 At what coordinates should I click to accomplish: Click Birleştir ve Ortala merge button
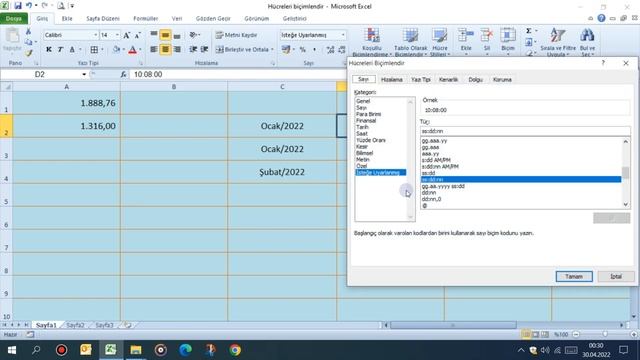[x=244, y=49]
